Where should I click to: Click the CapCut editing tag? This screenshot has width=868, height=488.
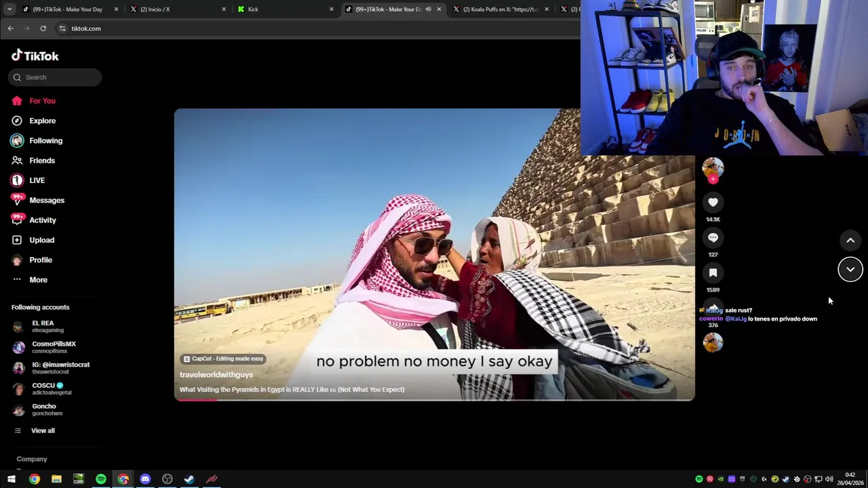[223, 359]
